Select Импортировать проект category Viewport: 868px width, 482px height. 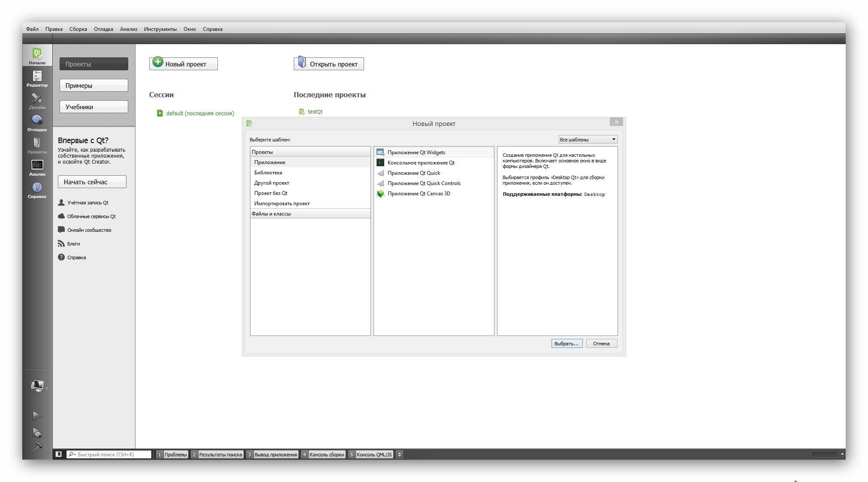pyautogui.click(x=310, y=203)
